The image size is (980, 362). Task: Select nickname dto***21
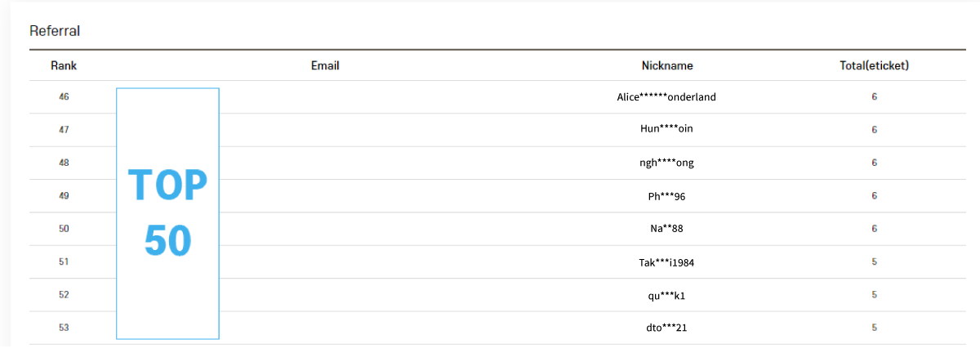666,328
